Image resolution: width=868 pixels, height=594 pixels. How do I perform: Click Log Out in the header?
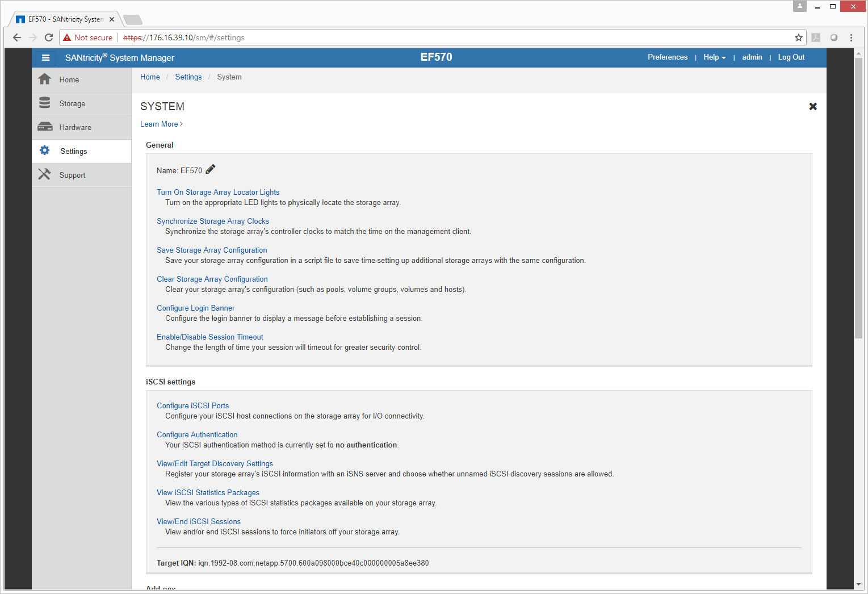coord(791,57)
